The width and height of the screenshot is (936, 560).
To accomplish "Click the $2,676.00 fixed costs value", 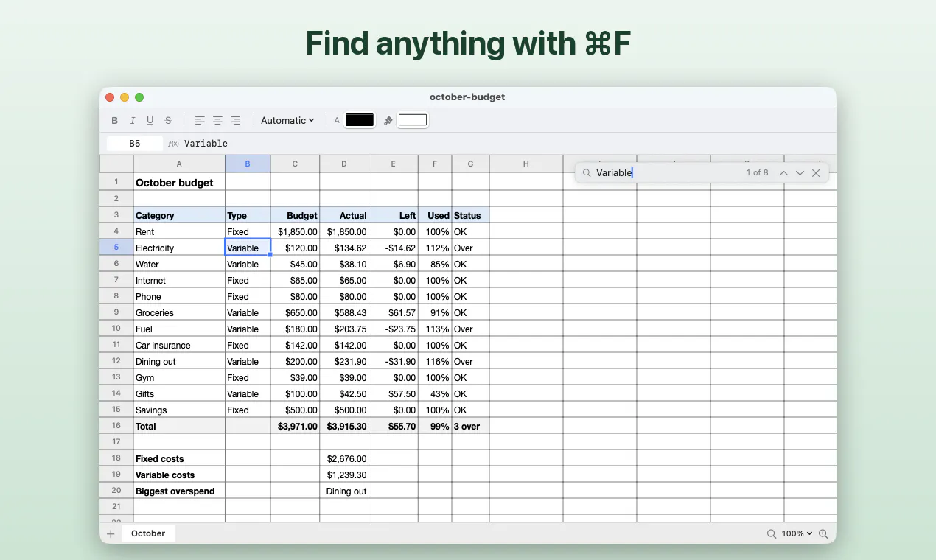I will (x=344, y=458).
